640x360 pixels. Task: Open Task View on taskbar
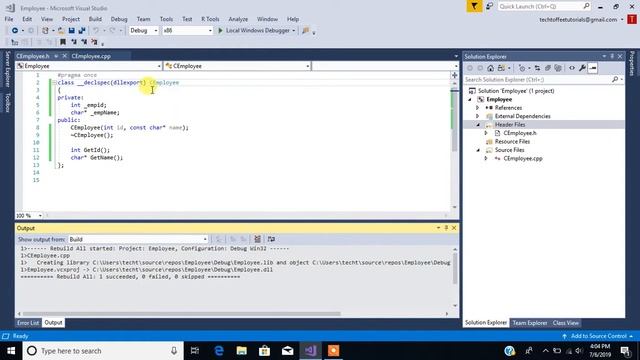pos(195,351)
